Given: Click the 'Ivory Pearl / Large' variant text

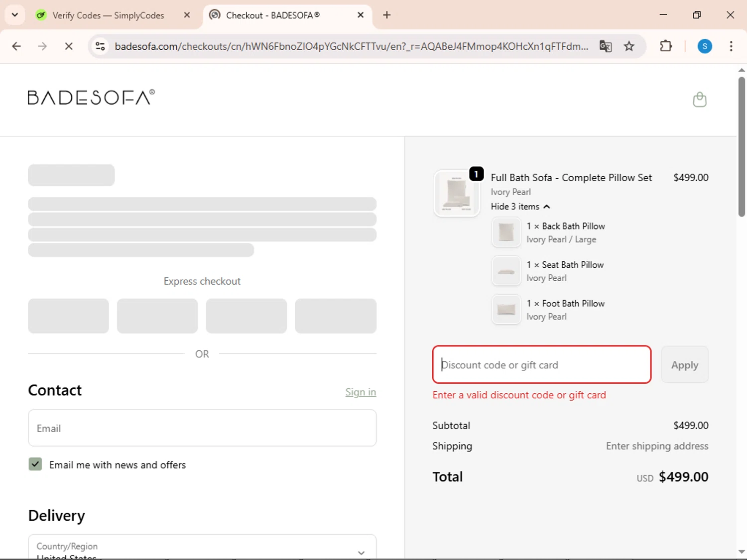Looking at the screenshot, I should (x=561, y=239).
